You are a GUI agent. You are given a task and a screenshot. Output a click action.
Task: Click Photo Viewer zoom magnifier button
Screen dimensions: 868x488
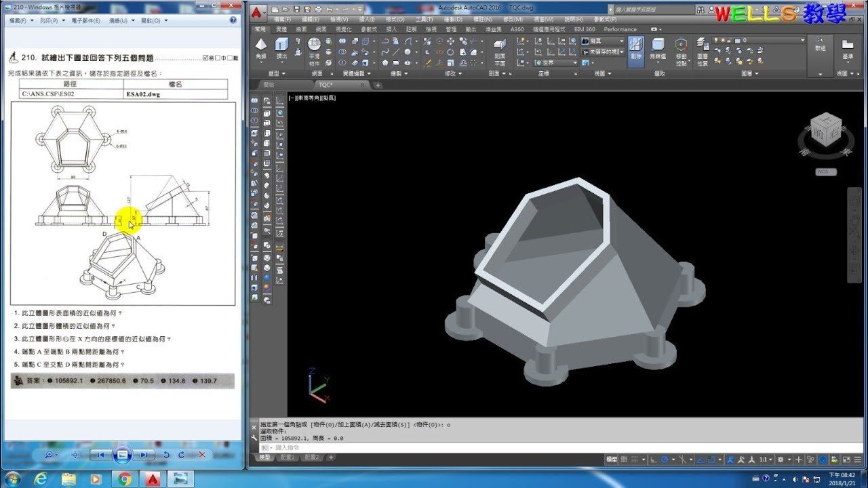point(50,455)
